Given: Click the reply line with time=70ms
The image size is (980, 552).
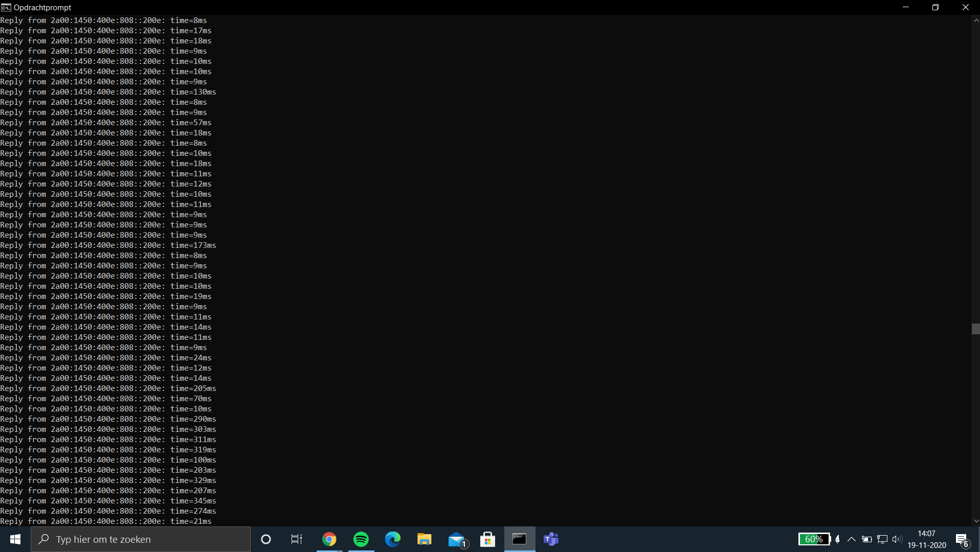Looking at the screenshot, I should (x=106, y=399).
